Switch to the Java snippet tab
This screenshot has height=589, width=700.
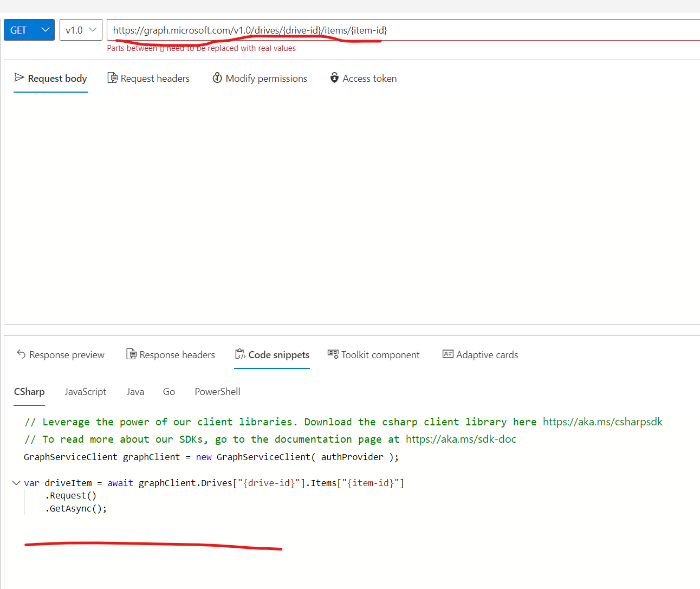pyautogui.click(x=135, y=391)
